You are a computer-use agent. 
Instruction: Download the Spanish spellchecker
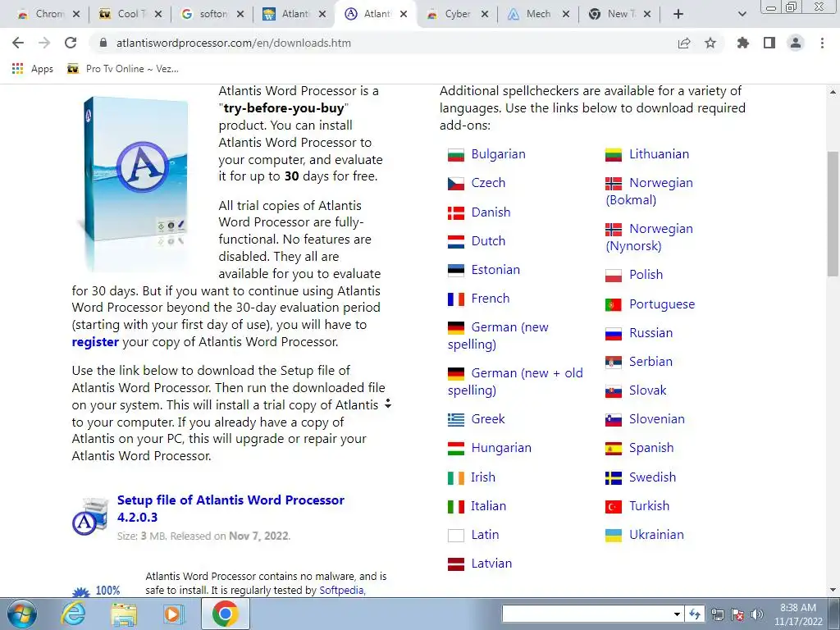click(651, 448)
